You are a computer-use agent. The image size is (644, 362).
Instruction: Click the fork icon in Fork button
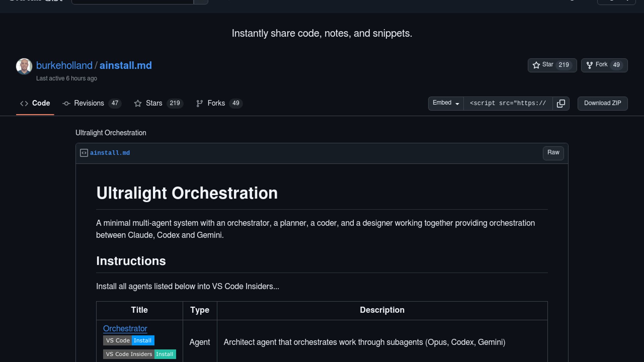tap(589, 65)
